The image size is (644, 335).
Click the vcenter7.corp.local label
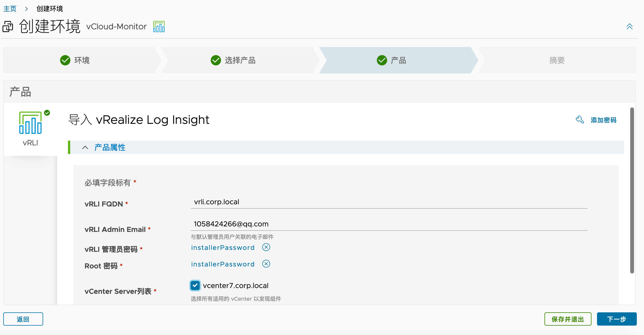coord(235,286)
